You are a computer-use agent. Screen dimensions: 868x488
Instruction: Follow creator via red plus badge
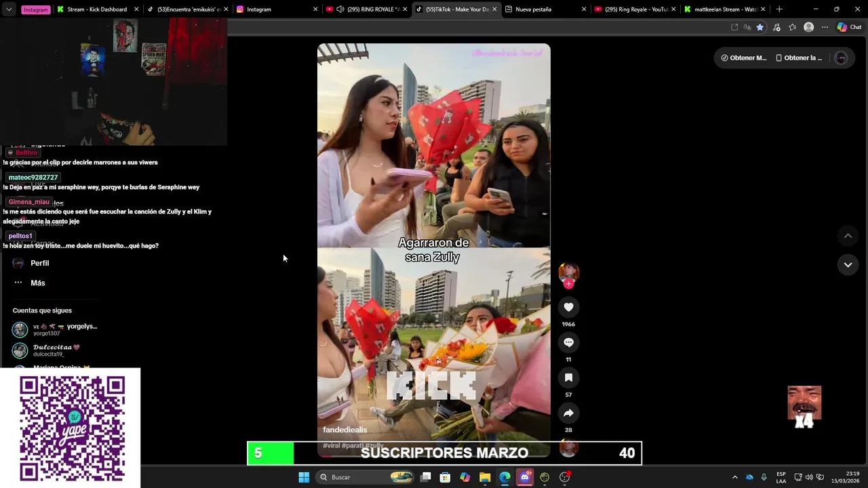pos(568,284)
